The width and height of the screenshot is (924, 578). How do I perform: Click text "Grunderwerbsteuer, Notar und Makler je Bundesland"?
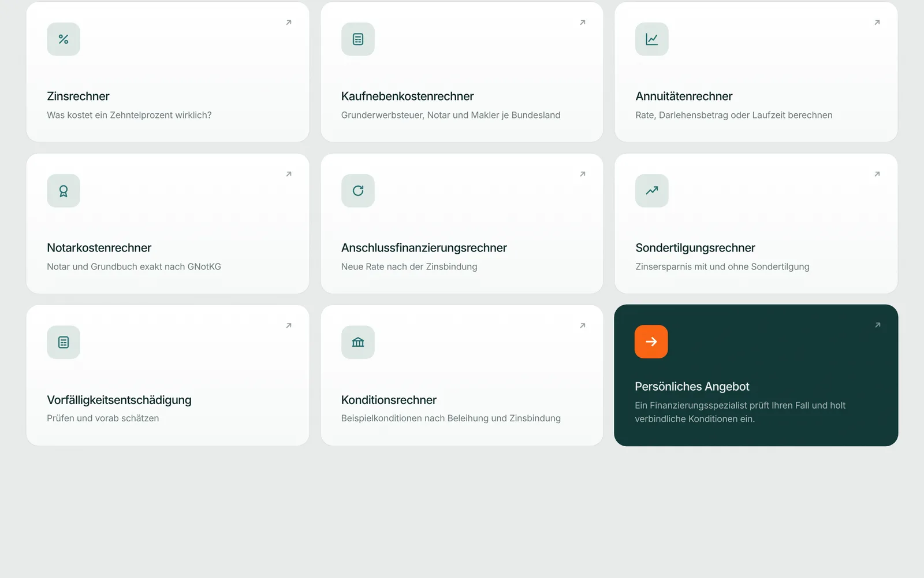point(450,115)
